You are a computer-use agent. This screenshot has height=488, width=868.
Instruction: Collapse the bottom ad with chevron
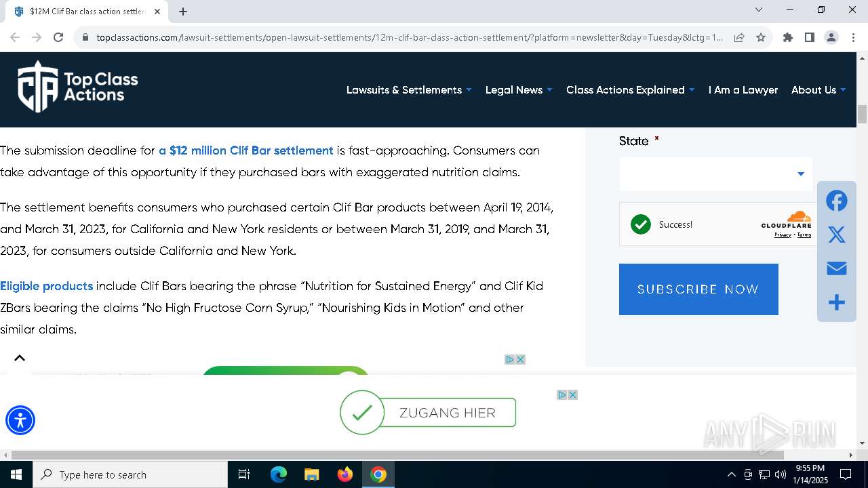click(20, 359)
